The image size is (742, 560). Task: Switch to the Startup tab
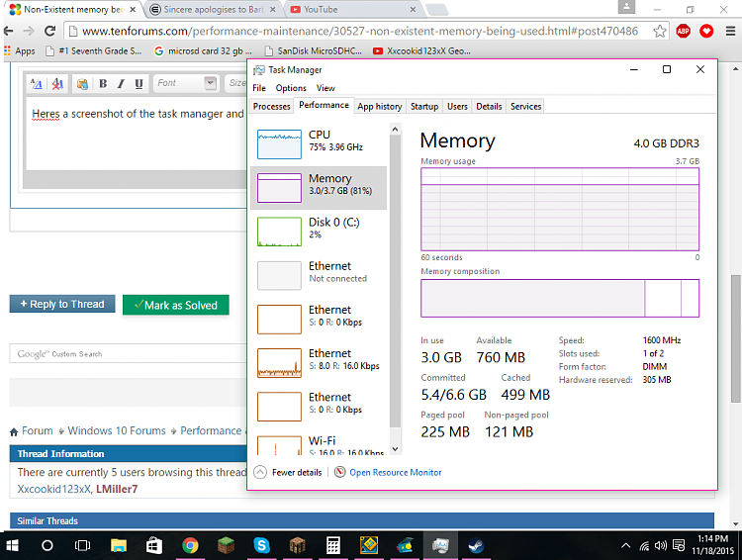point(424,107)
